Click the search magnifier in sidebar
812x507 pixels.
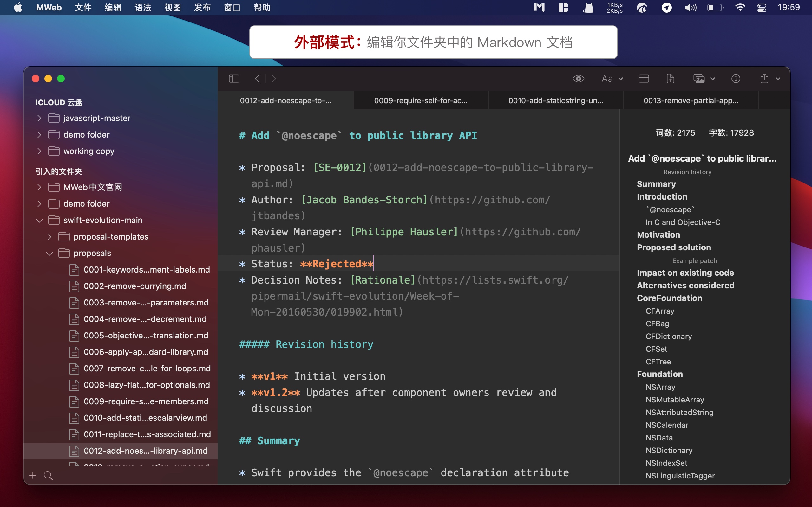[x=48, y=476]
